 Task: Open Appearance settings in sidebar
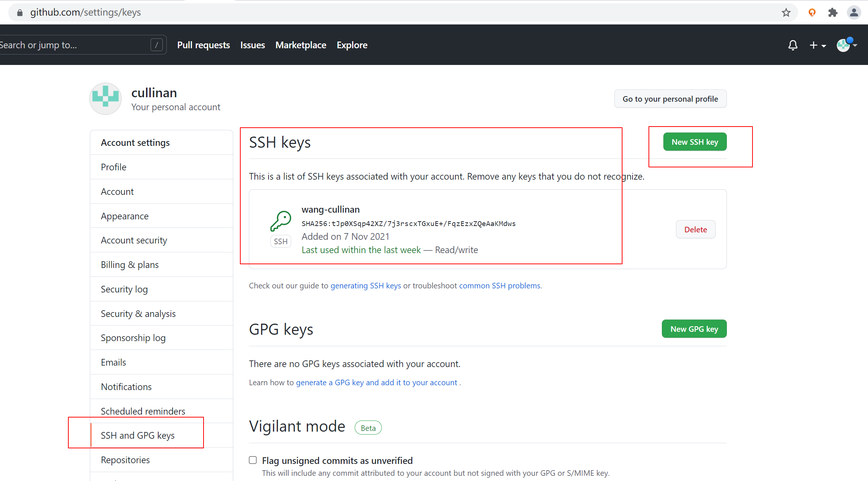click(162, 216)
